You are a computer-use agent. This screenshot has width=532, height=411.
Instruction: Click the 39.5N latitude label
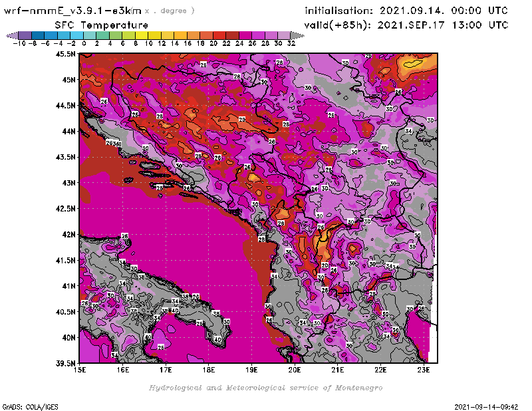click(65, 363)
